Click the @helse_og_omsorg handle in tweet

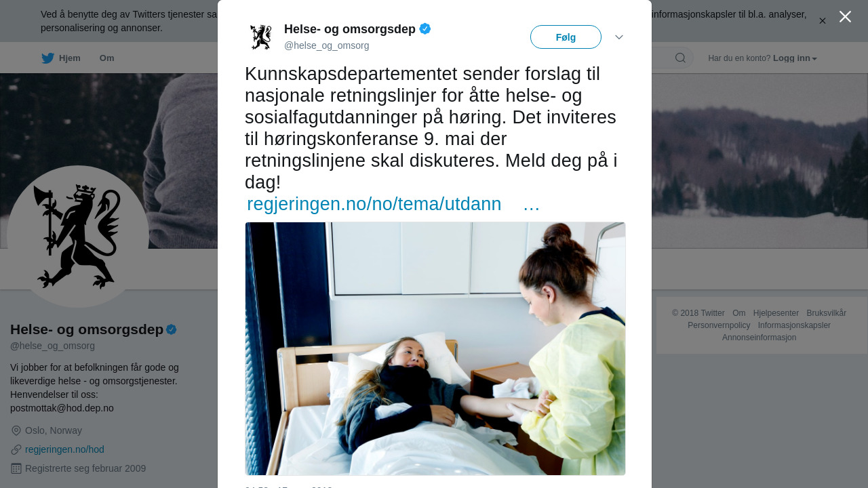coord(327,45)
